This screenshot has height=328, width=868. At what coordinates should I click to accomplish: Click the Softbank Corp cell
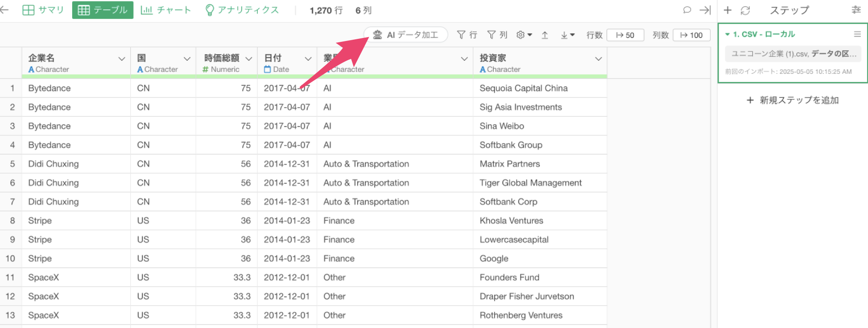(540, 202)
